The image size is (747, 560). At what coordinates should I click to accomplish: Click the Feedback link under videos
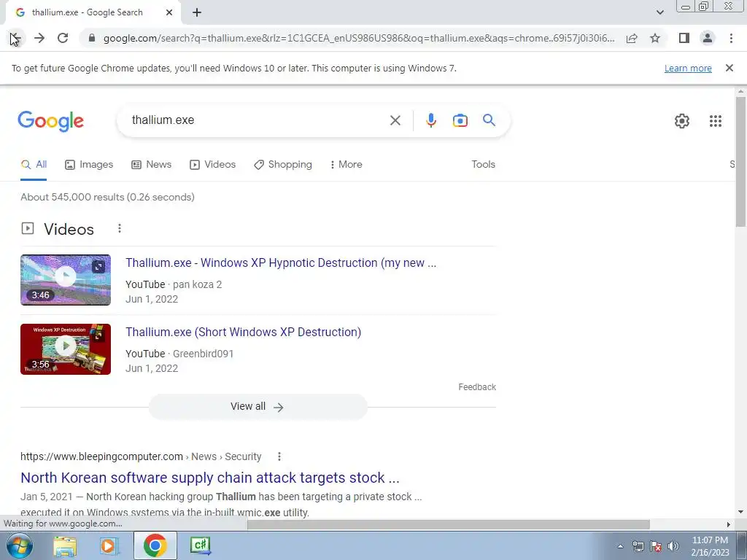477,387
